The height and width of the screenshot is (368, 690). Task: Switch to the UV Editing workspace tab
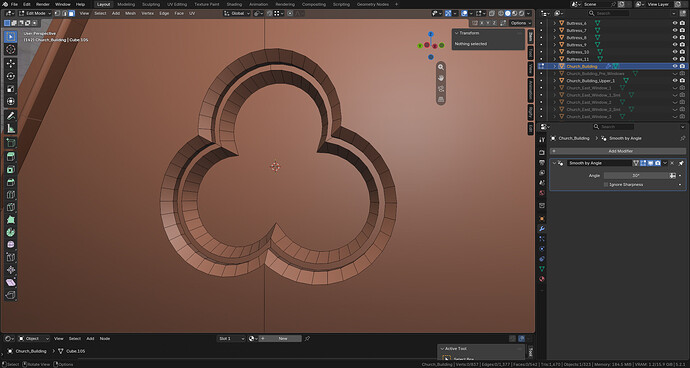pos(177,4)
